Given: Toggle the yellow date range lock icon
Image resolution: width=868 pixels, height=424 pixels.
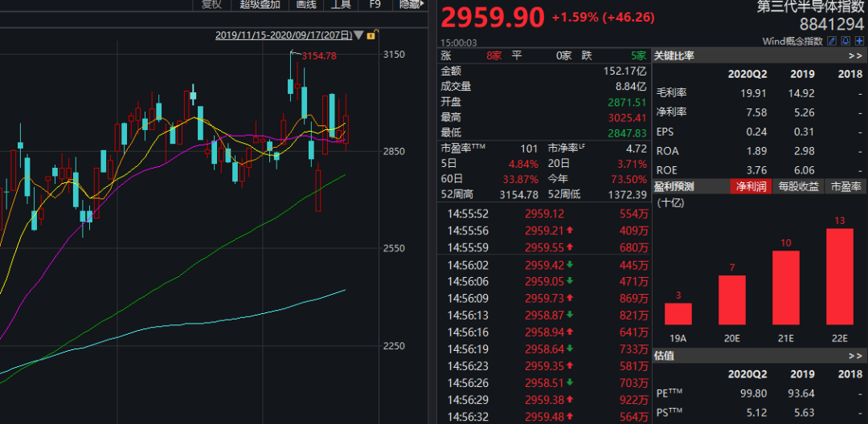Looking at the screenshot, I should point(371,35).
